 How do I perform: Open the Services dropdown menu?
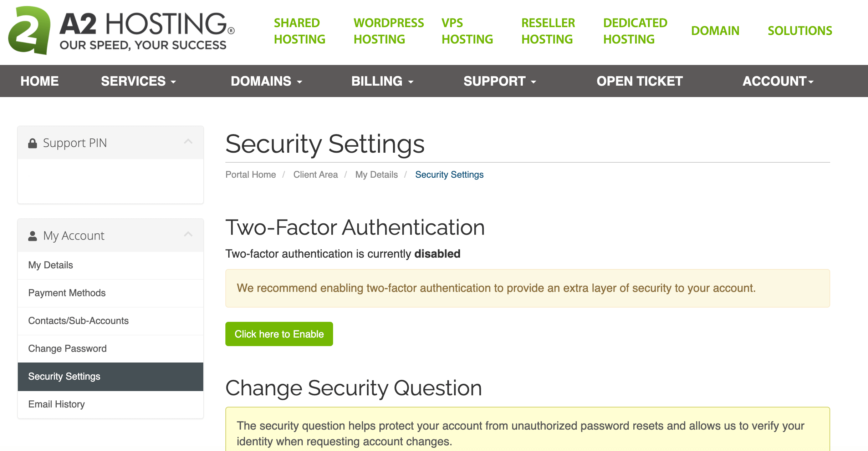coord(138,81)
